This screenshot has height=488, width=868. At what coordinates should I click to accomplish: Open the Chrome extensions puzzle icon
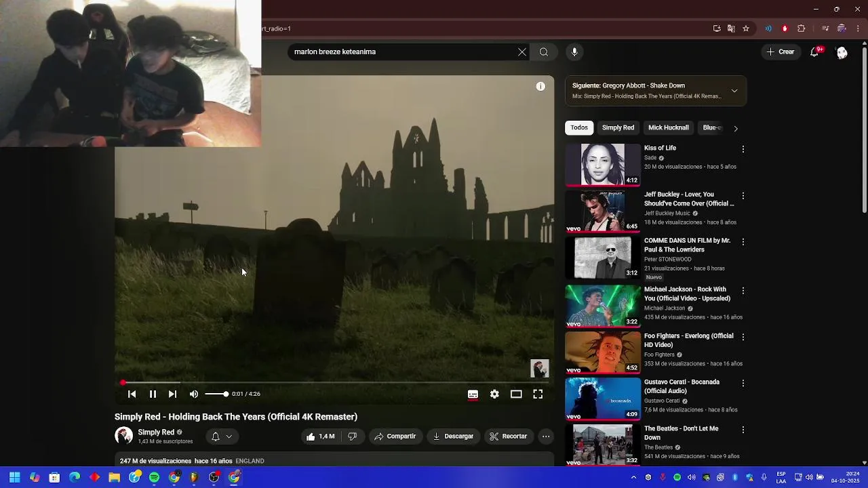(802, 28)
